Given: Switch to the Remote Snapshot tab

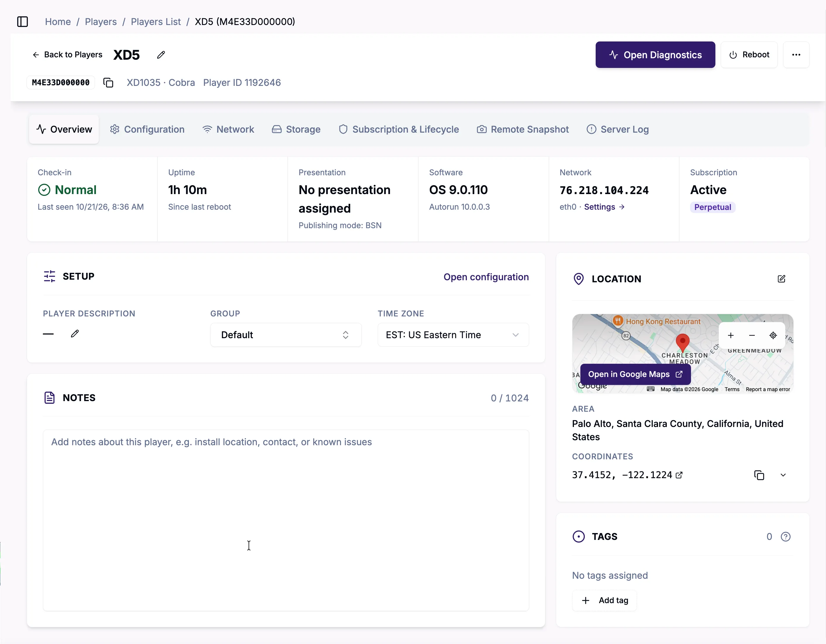Looking at the screenshot, I should coord(523,129).
